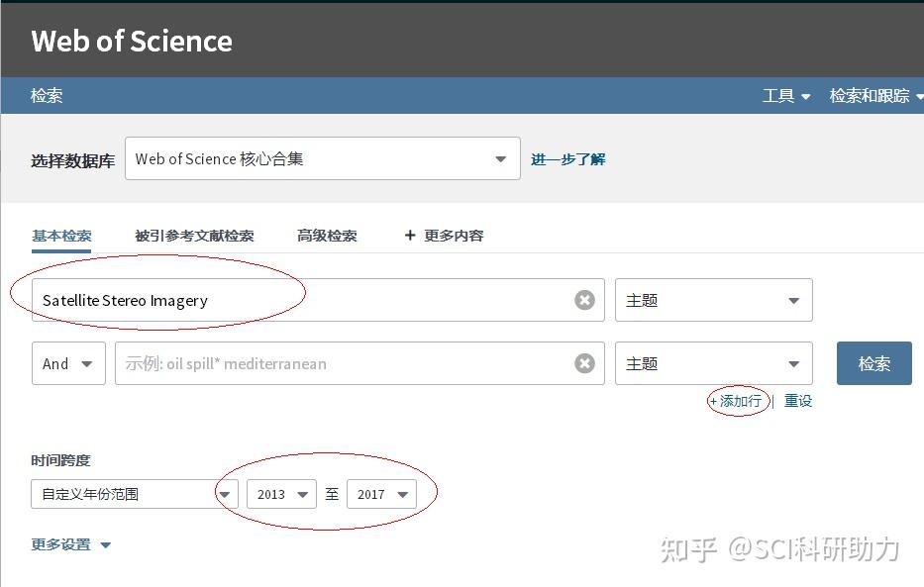Open the 进一步了解 link

568,159
